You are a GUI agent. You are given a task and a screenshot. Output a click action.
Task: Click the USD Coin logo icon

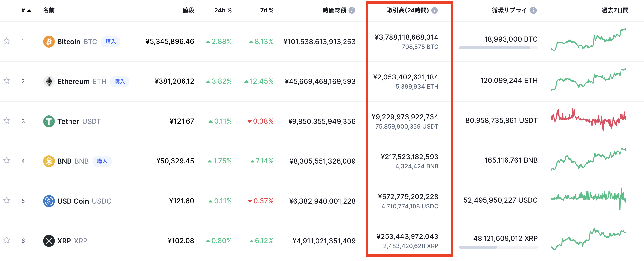(x=49, y=201)
